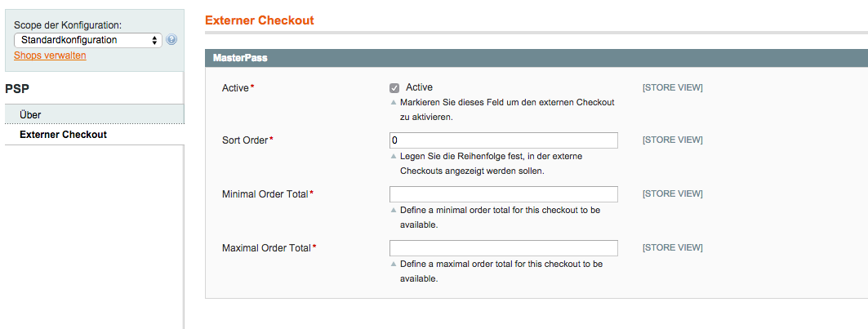Focus the Minimal Order Total input field
The width and height of the screenshot is (868, 329).
(x=503, y=194)
